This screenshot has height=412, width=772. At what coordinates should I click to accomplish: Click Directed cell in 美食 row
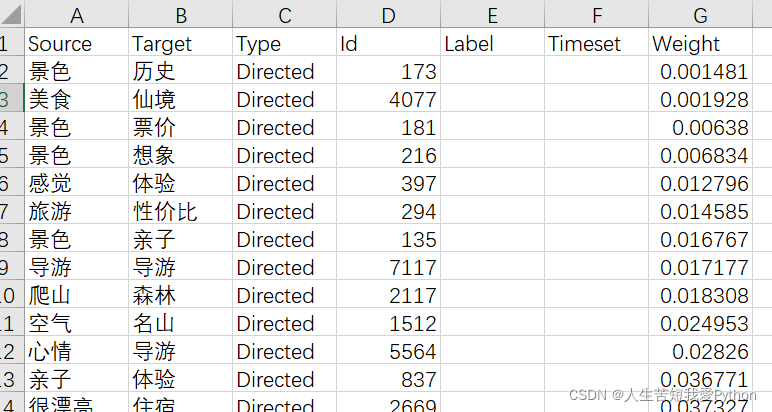pos(285,97)
